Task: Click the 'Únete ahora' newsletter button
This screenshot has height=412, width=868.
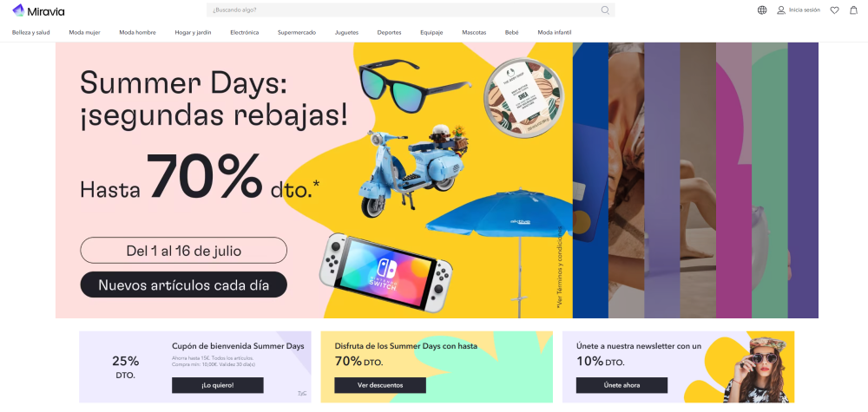Action: click(x=621, y=385)
